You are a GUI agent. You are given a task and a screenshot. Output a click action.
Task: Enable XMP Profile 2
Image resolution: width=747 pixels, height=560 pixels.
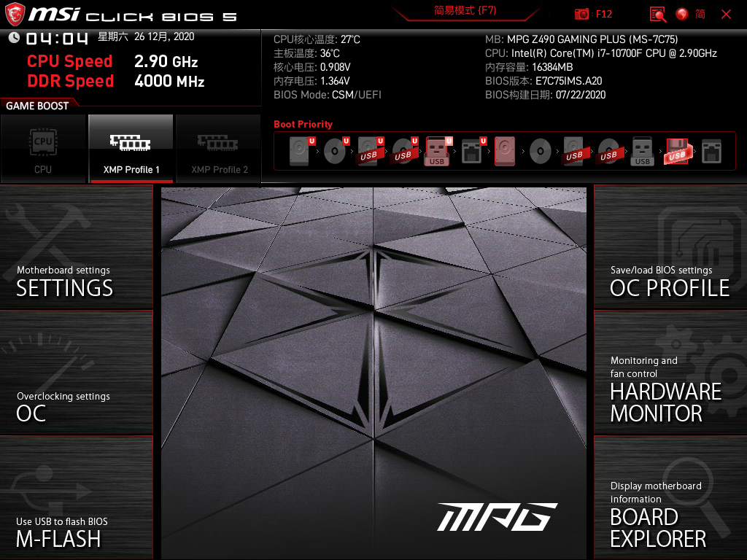pyautogui.click(x=219, y=148)
